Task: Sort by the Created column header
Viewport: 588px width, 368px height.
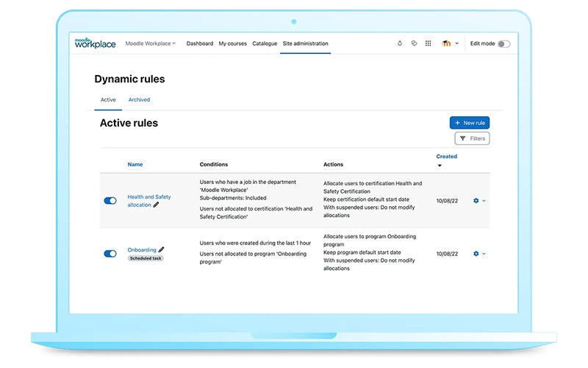Action: pos(447,156)
